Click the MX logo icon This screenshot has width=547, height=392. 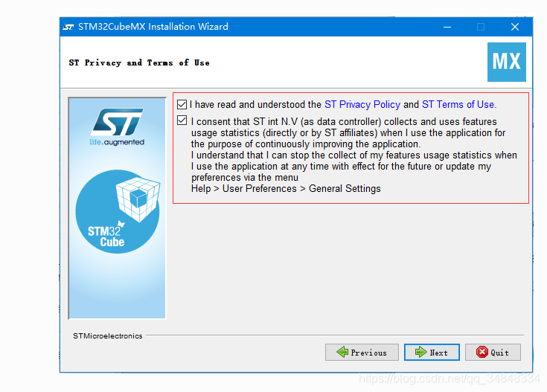[507, 62]
